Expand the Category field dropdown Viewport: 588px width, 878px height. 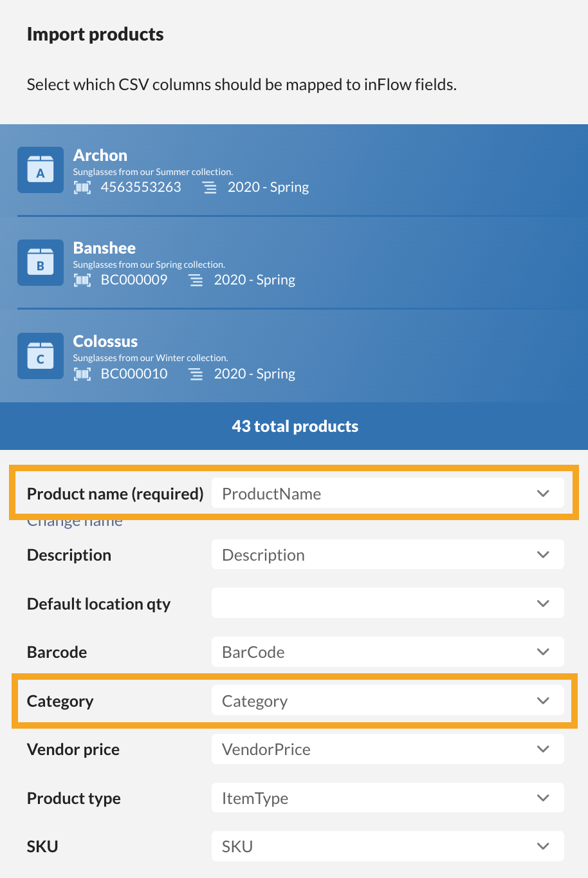(387, 701)
